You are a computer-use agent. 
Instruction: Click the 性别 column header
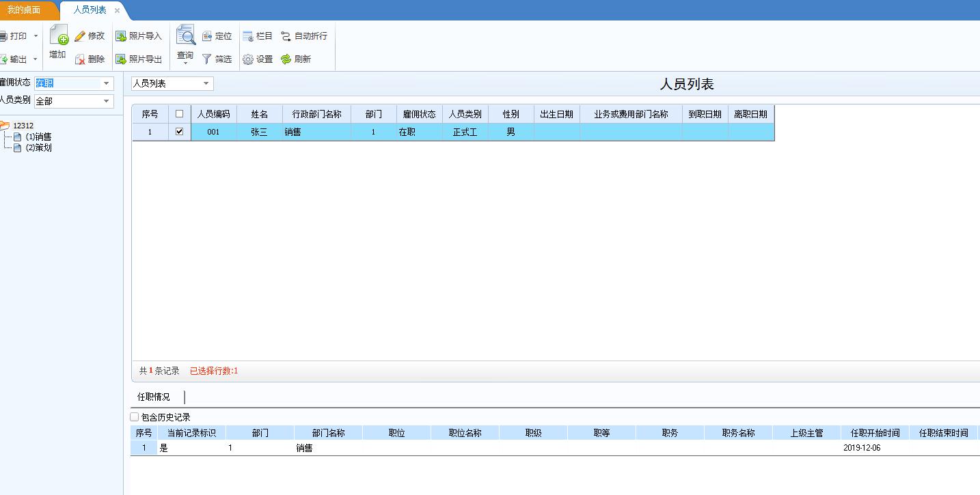[x=511, y=114]
